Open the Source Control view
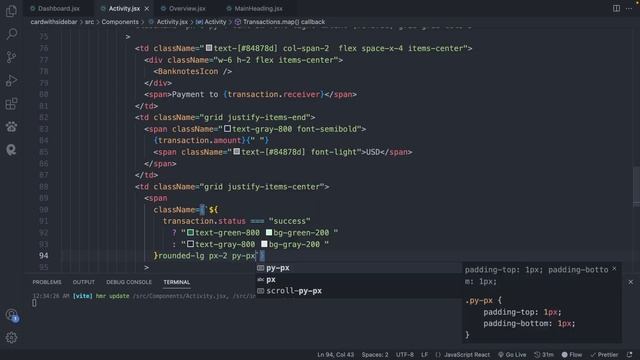Image resolution: width=640 pixels, height=360 pixels. click(x=11, y=57)
